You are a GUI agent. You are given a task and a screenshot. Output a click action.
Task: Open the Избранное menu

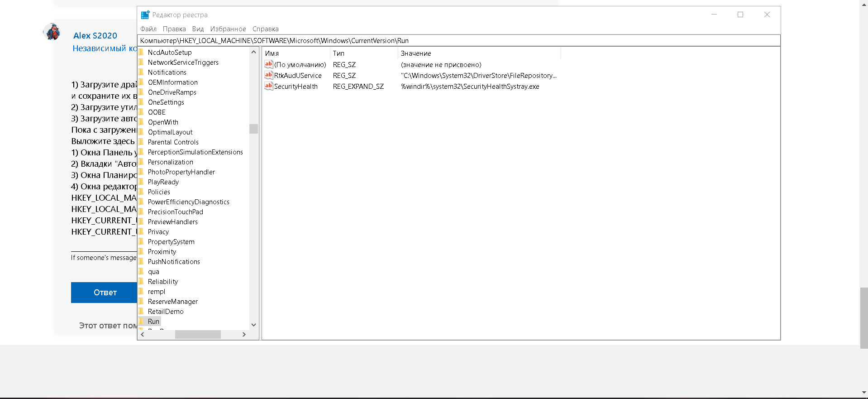228,29
